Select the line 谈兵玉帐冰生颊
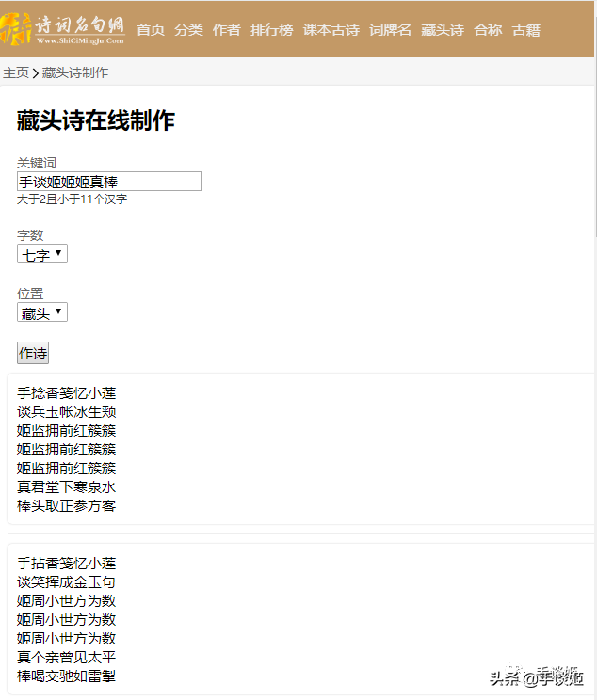Screen dimensions: 597x700 [67, 411]
